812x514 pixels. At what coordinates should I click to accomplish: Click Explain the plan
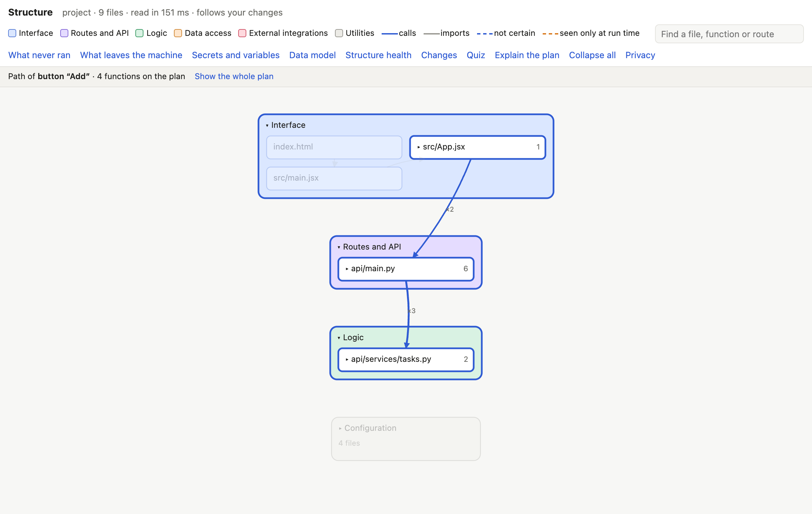[x=527, y=55]
